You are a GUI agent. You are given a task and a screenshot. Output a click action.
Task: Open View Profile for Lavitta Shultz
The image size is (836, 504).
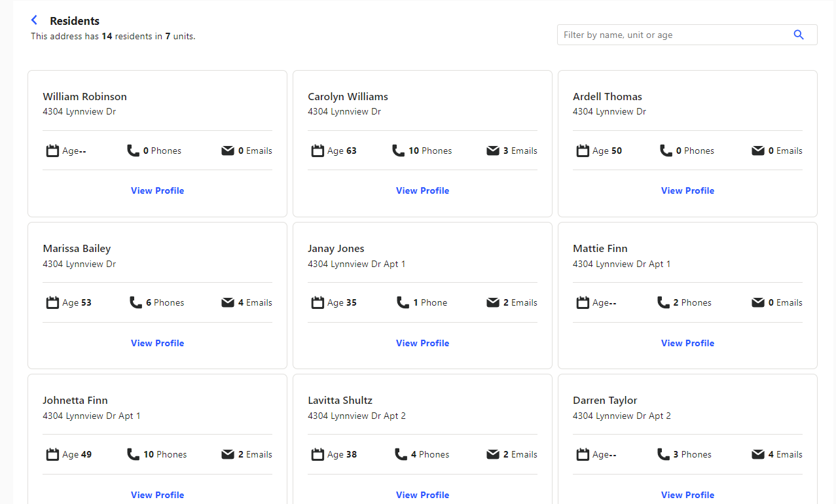click(x=422, y=495)
